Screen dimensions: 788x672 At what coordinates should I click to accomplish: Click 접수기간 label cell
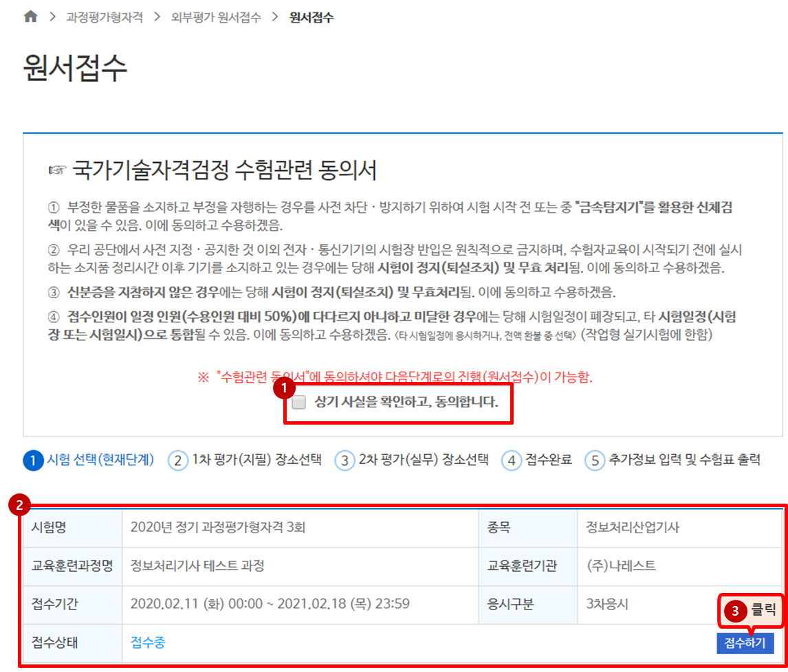73,604
